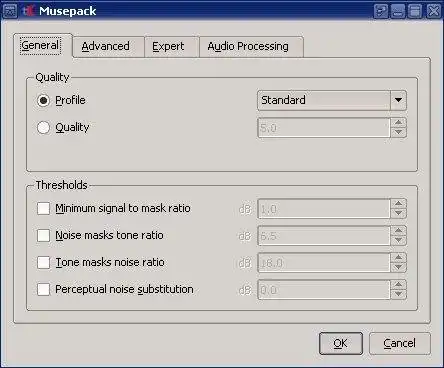Click the Perceptual noise substitution field 0.0
Image resolution: width=444 pixels, height=368 pixels.
pos(324,290)
